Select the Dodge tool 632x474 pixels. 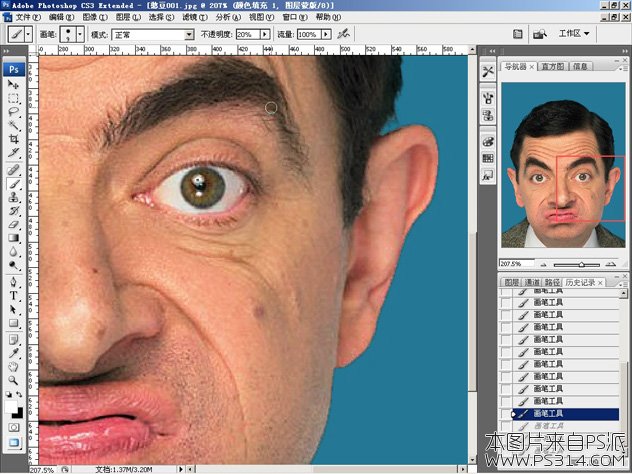point(14,266)
